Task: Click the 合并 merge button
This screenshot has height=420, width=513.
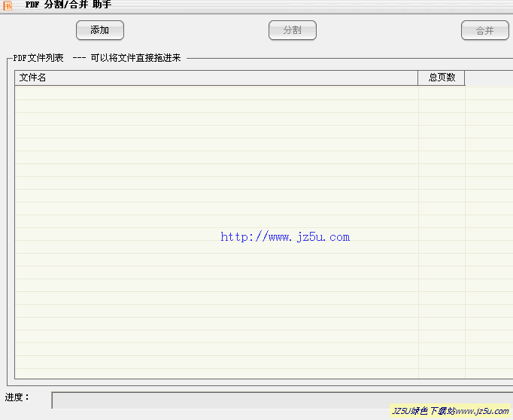Action: pyautogui.click(x=485, y=30)
